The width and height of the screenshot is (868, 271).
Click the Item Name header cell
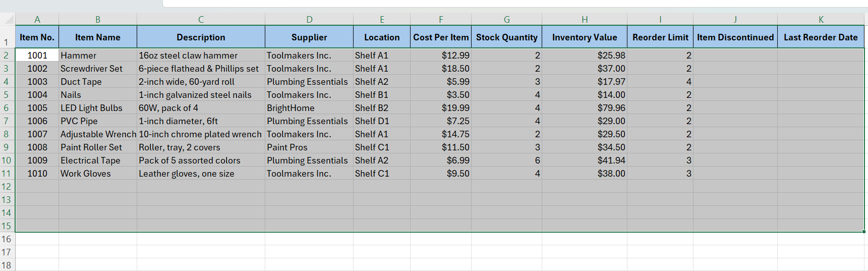click(x=97, y=37)
